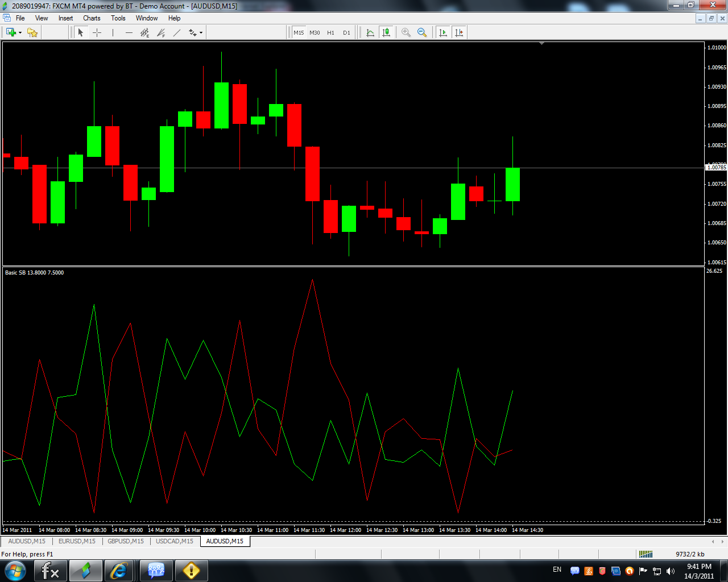Click the For Help, press F1 status text

27,554
